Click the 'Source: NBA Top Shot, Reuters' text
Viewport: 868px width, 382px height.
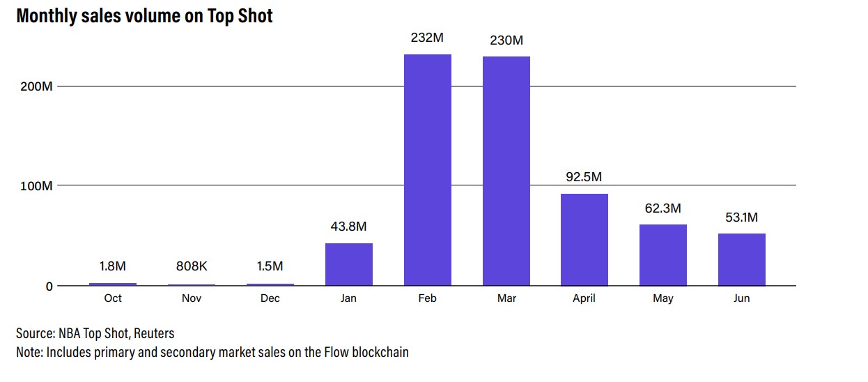tap(95, 333)
